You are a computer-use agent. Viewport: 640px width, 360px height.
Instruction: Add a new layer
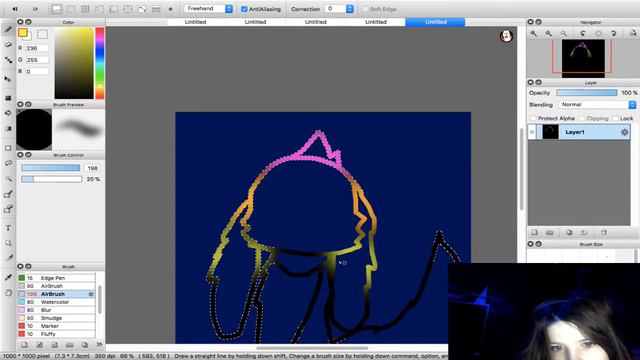click(534, 233)
